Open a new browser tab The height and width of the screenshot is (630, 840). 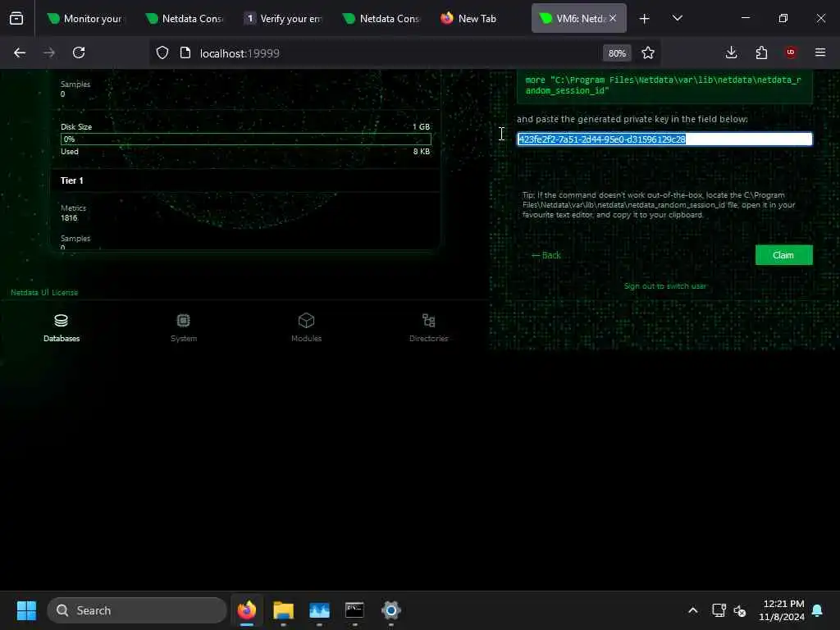645,19
